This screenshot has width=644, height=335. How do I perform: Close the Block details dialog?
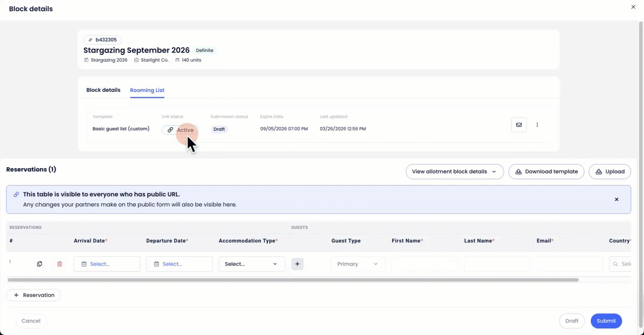(x=633, y=7)
